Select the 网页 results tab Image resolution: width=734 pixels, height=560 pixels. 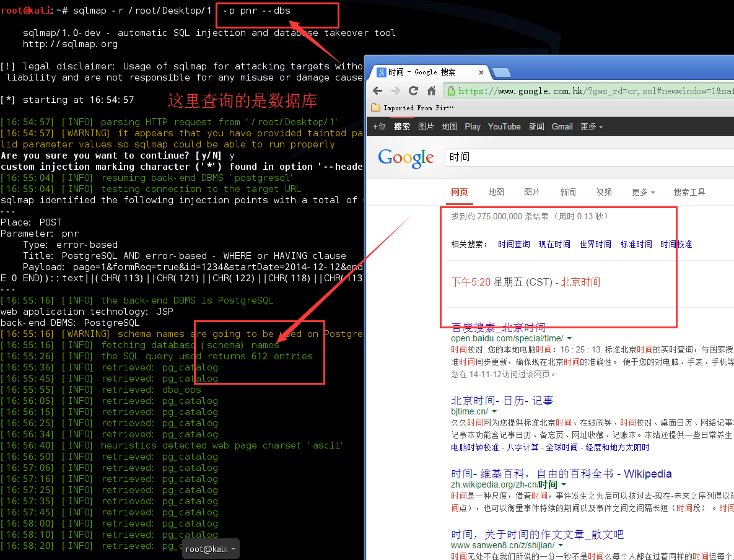[459, 192]
